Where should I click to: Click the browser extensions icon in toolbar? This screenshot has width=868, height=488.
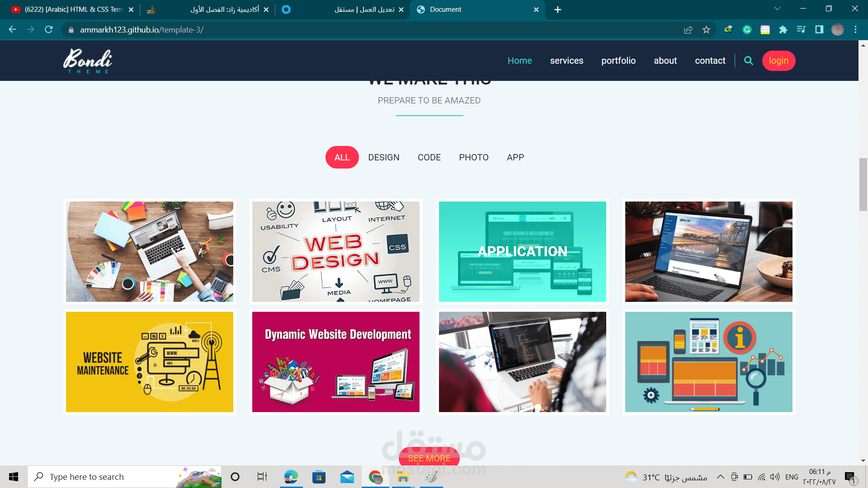pos(783,30)
